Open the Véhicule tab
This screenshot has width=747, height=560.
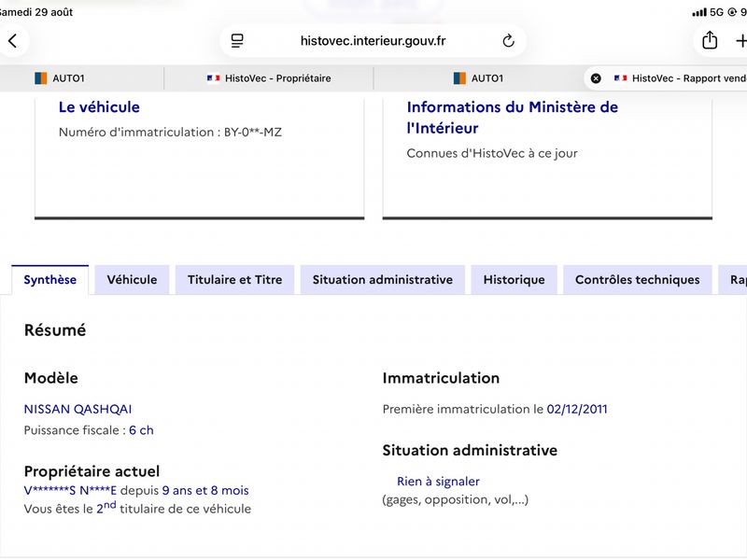(x=132, y=279)
